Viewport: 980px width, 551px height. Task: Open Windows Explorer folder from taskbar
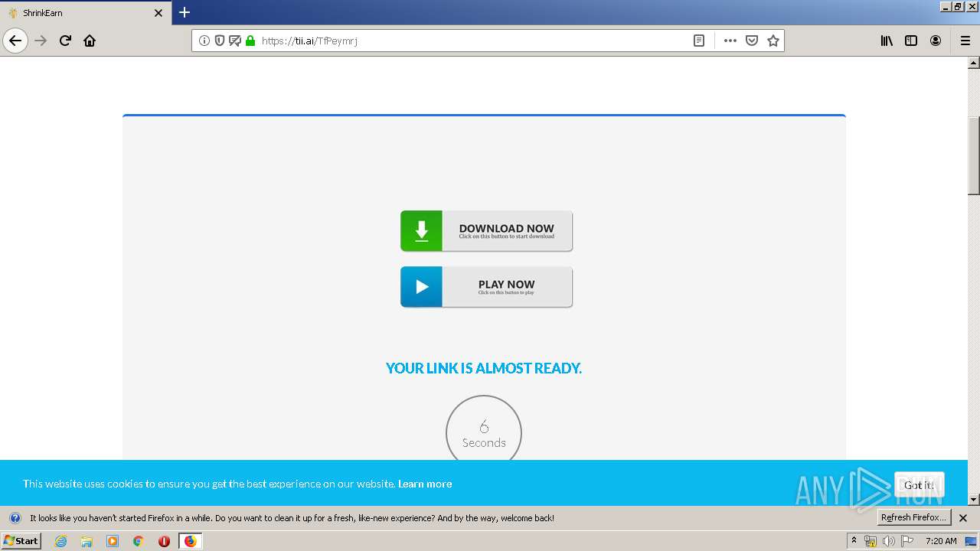(x=87, y=541)
